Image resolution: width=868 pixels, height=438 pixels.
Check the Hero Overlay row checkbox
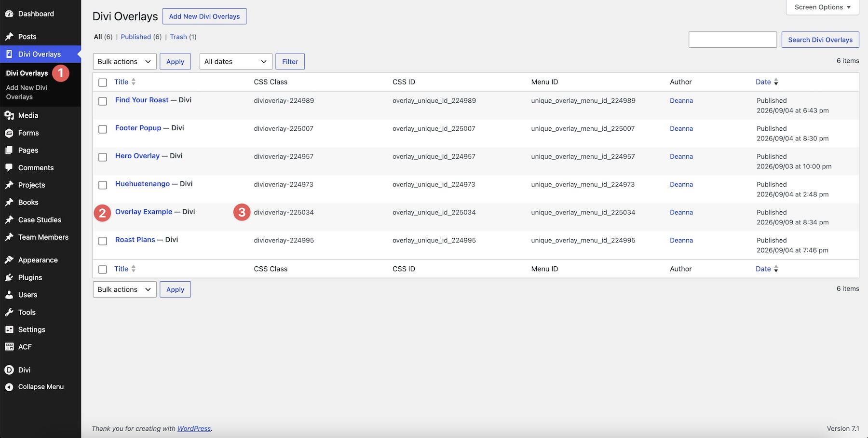[x=103, y=157]
